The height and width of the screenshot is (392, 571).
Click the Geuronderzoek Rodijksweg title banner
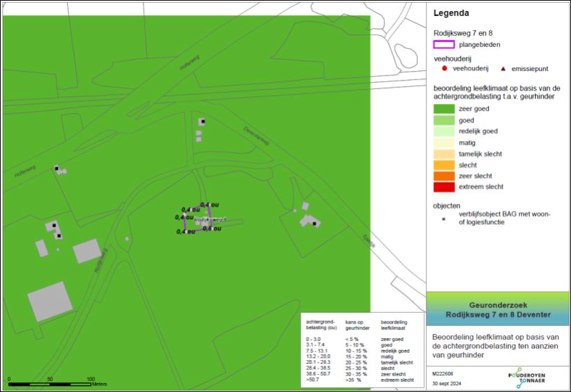[x=498, y=309]
